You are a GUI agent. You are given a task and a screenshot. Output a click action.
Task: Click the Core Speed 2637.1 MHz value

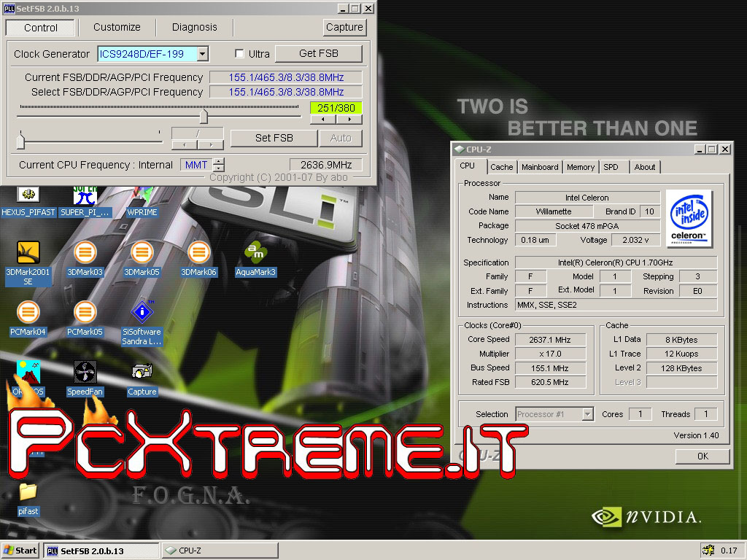click(550, 340)
